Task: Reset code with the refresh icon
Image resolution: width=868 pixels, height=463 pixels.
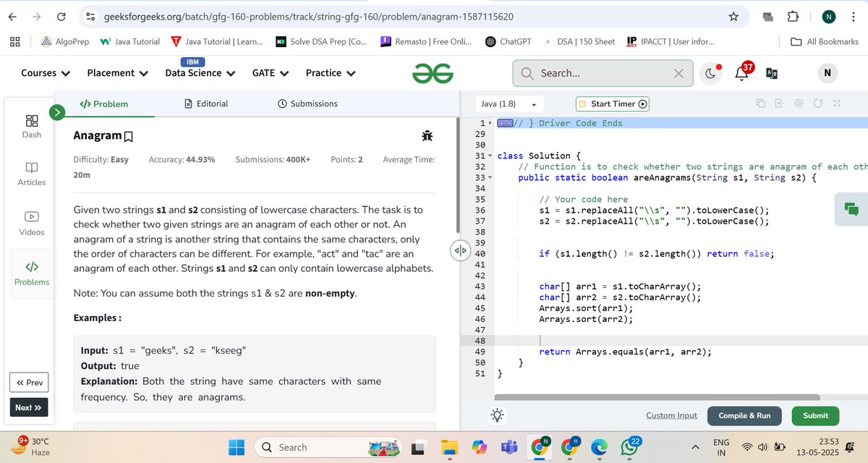Action: click(817, 103)
